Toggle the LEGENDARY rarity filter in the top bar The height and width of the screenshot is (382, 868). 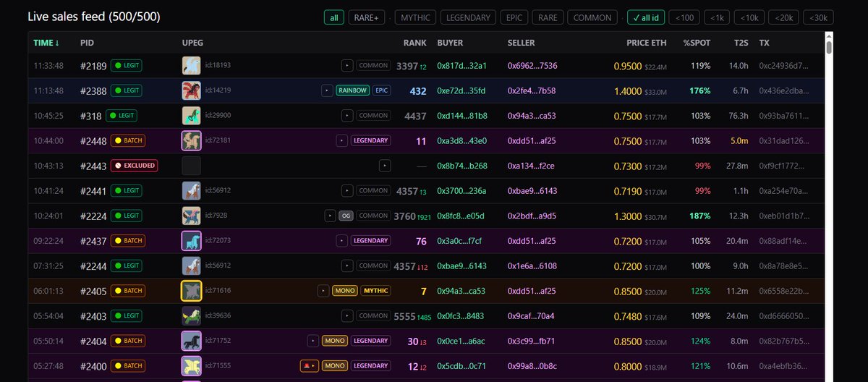468,17
